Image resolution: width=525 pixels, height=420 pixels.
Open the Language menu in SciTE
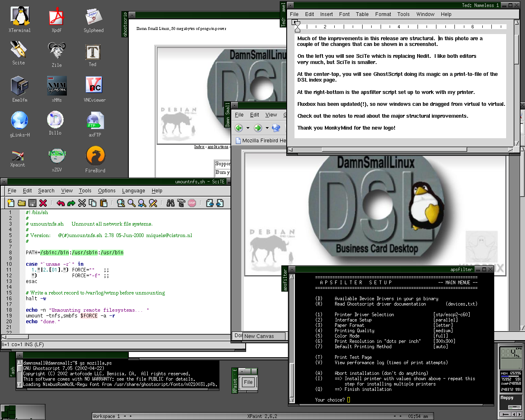(134, 191)
